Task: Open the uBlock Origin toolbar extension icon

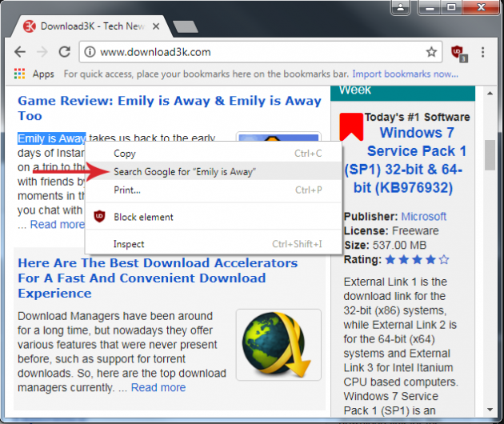Action: (458, 53)
